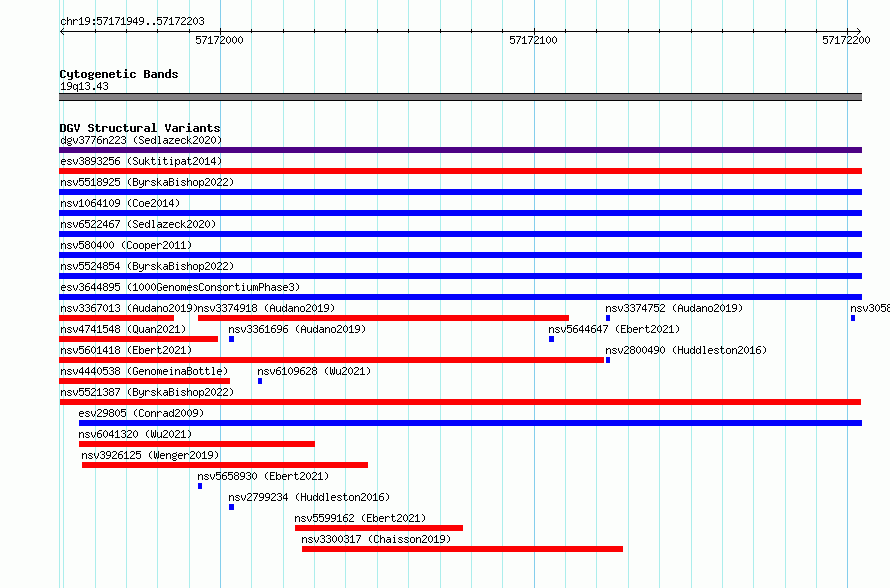The width and height of the screenshot is (890, 588).
Task: Select the nsv580400 (Cooper2011) label
Action: 126,245
